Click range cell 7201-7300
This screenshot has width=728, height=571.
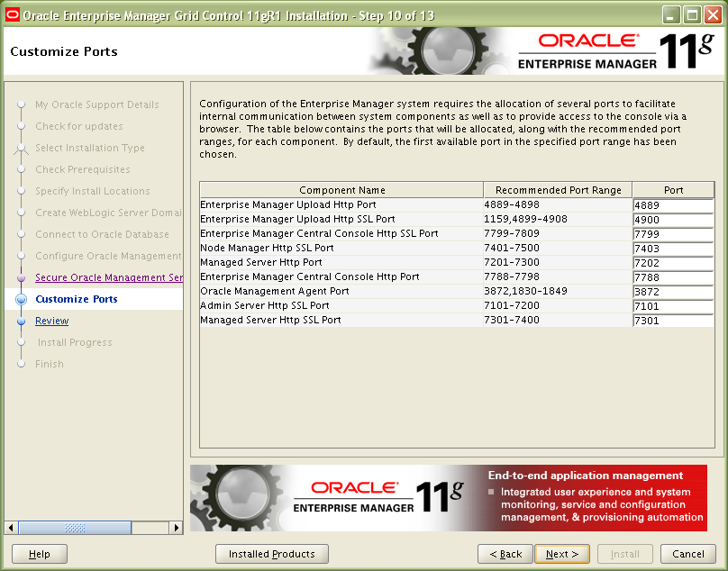pyautogui.click(x=558, y=262)
